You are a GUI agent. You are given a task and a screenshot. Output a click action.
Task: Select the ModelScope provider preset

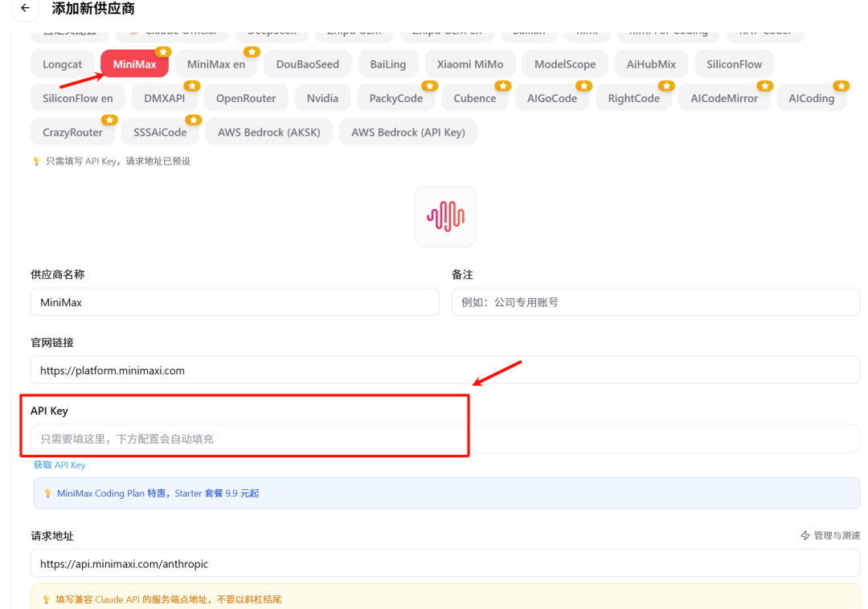click(x=565, y=64)
